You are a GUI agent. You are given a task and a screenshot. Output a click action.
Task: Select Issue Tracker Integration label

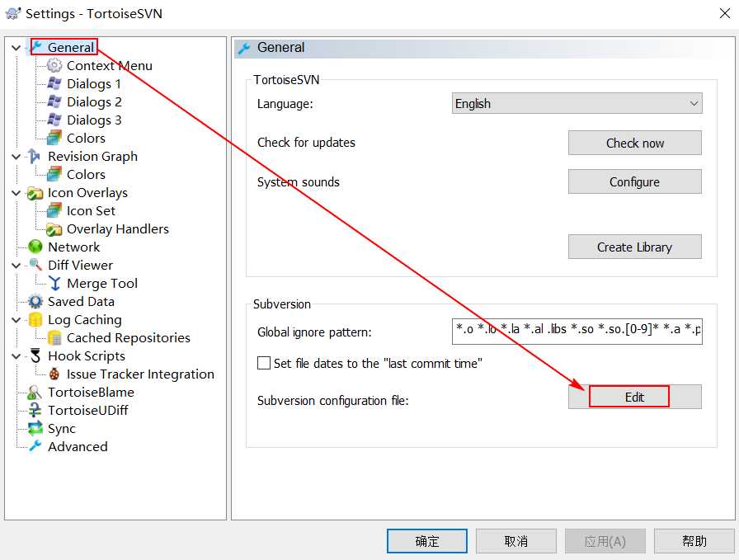pyautogui.click(x=140, y=374)
